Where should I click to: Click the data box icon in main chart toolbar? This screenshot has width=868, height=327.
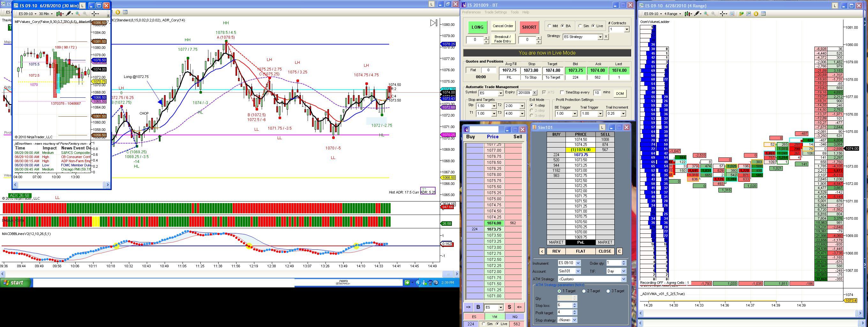point(125,12)
